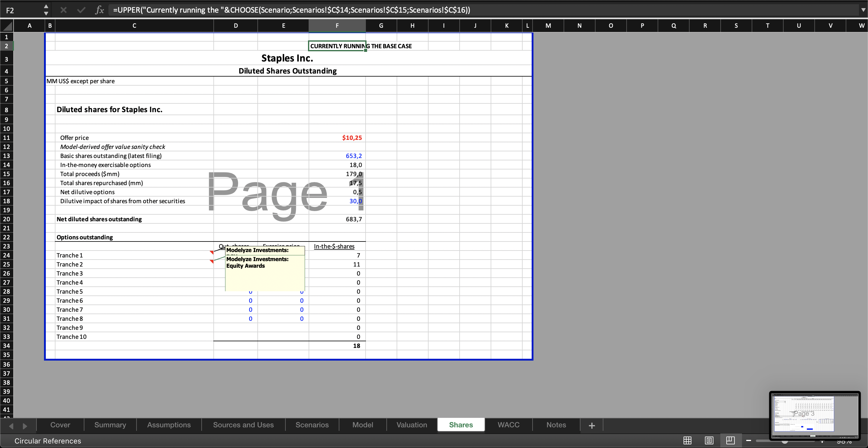Select column C header

(x=134, y=26)
